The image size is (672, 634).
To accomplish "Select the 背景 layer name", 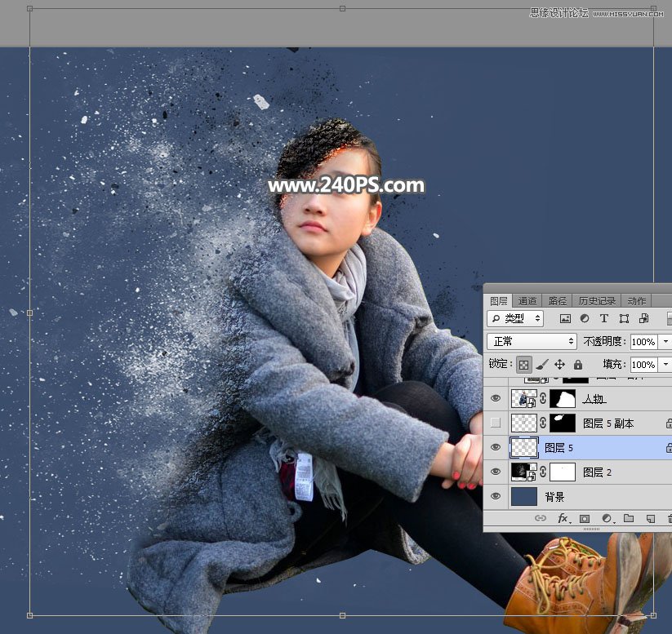I will pos(554,496).
